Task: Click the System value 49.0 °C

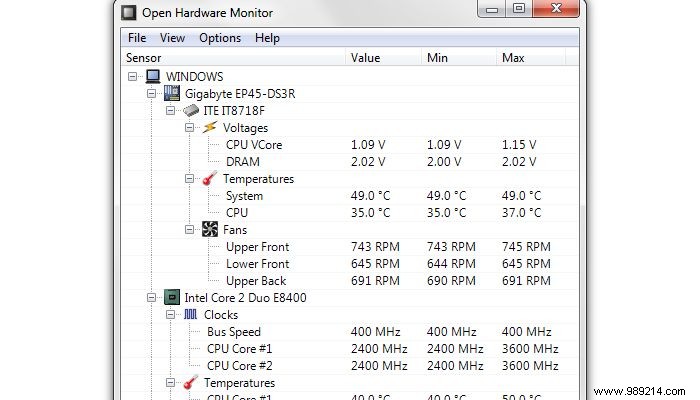Action: (370, 196)
